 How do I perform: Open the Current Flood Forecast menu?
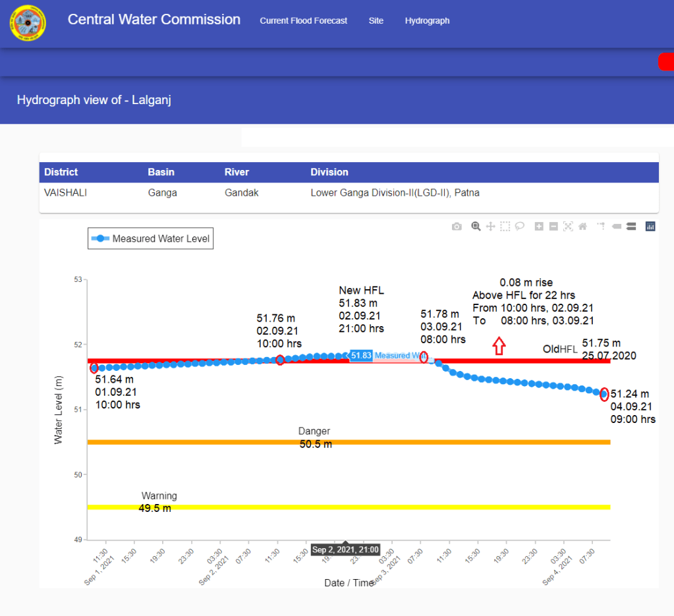[x=303, y=21]
